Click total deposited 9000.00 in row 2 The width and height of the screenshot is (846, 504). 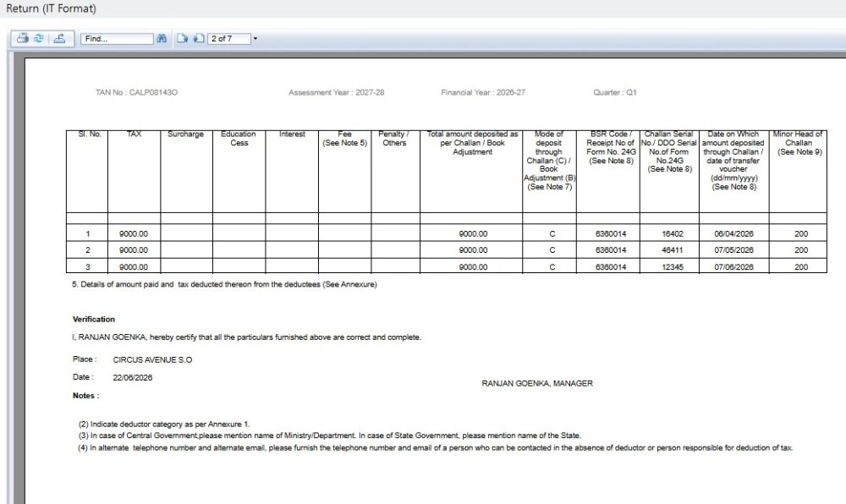(x=473, y=250)
